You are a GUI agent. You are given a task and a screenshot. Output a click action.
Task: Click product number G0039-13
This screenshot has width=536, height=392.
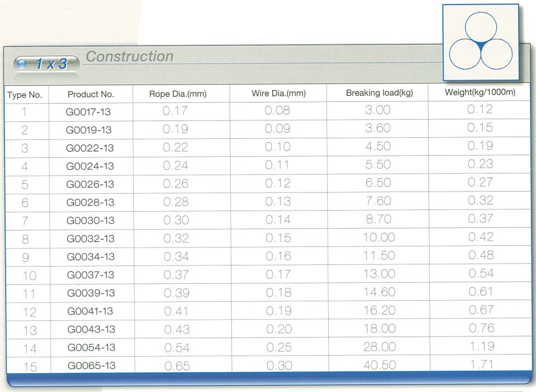(x=91, y=293)
